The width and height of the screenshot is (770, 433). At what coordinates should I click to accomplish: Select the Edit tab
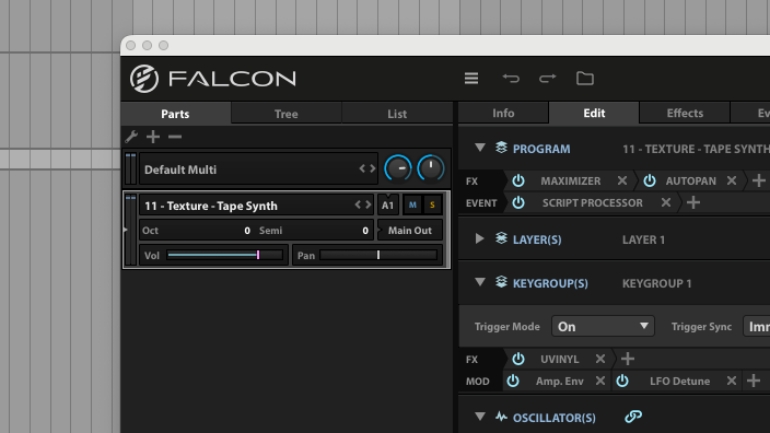coord(594,113)
